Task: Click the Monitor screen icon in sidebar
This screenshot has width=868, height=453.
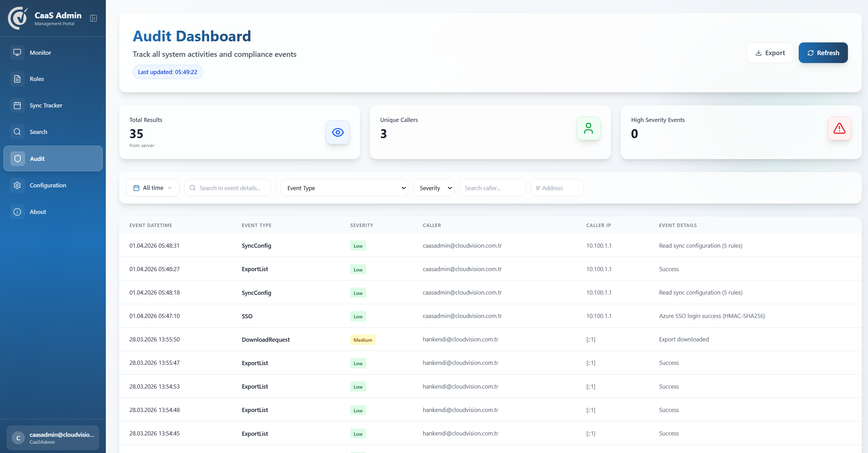Action: pos(17,52)
